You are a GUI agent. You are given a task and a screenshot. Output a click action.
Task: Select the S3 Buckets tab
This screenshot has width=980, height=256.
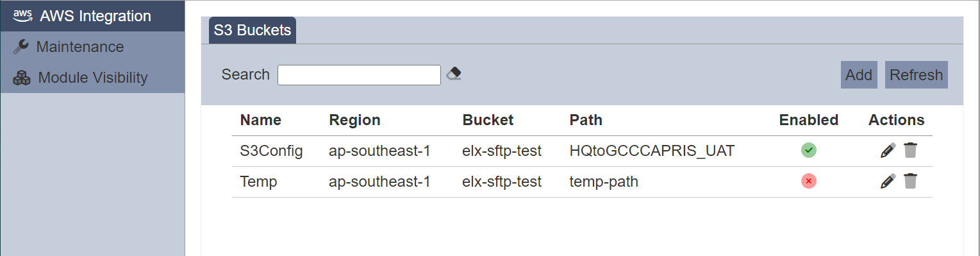(x=253, y=30)
